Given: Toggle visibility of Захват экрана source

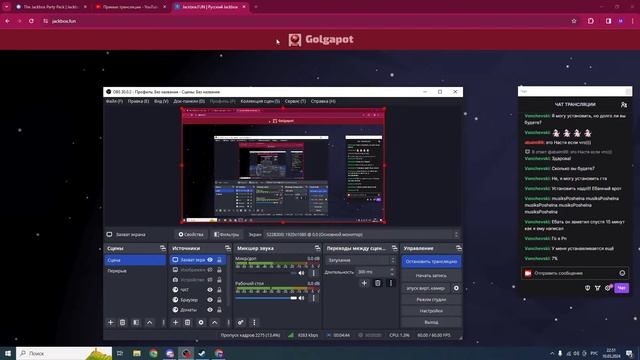Looking at the screenshot, I should tap(210, 260).
